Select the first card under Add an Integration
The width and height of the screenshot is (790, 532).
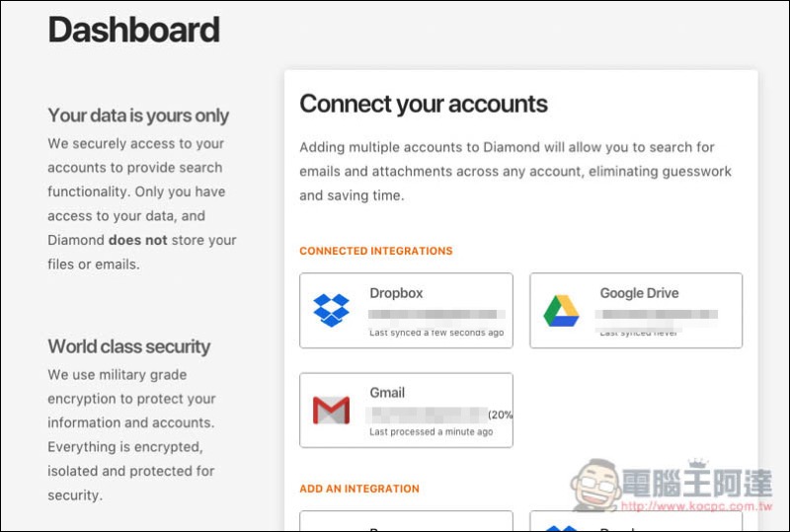[406, 521]
